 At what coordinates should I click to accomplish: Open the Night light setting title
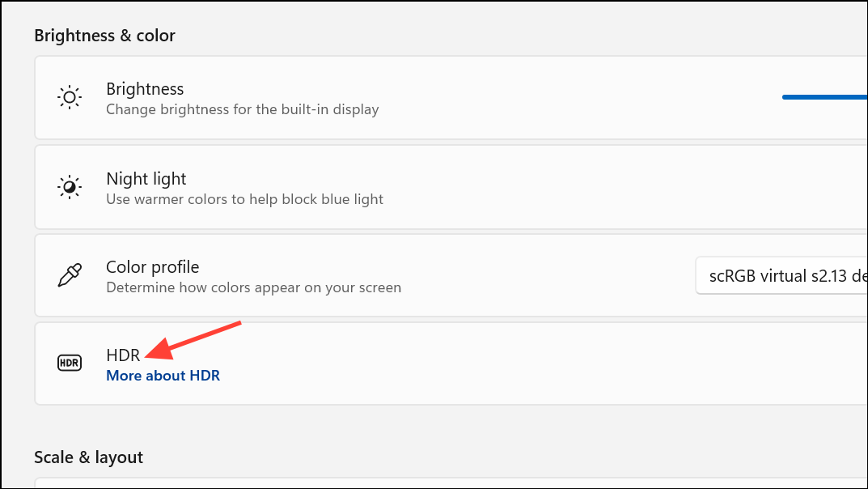click(x=146, y=178)
